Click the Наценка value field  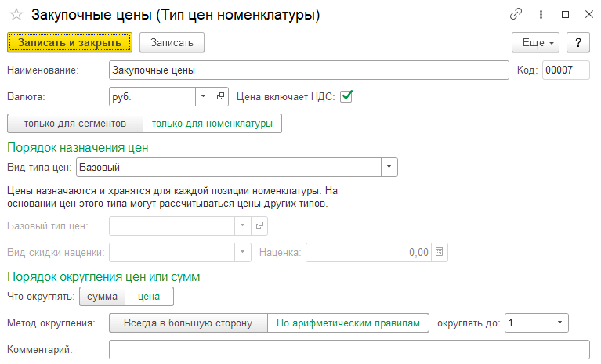pyautogui.click(x=369, y=252)
